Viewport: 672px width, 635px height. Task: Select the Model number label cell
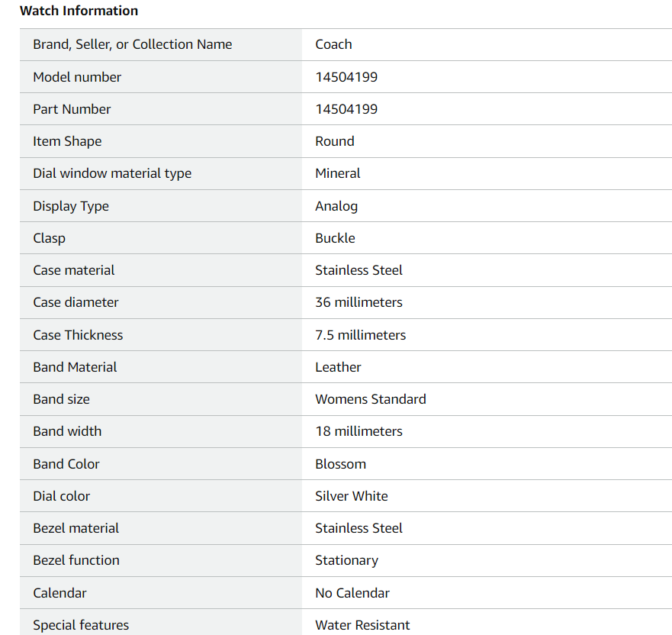point(77,77)
